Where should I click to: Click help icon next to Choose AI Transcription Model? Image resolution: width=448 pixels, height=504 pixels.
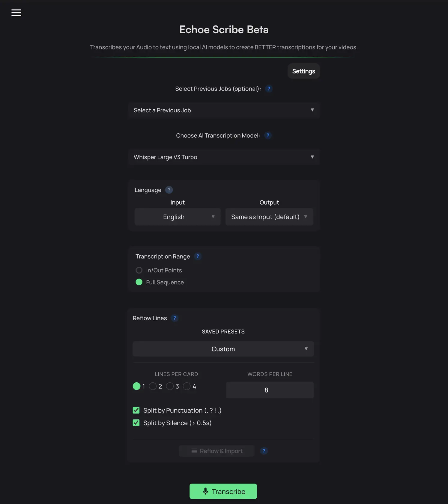[268, 135]
